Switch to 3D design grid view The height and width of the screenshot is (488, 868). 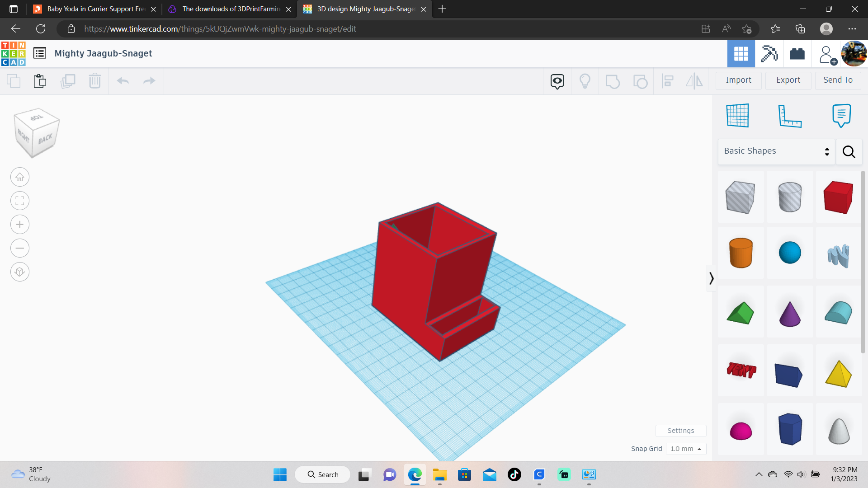(741, 54)
